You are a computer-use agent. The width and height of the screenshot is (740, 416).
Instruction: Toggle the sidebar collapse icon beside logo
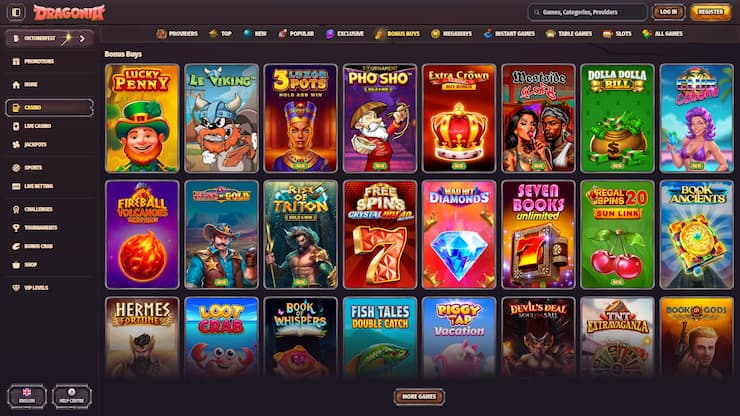click(16, 12)
